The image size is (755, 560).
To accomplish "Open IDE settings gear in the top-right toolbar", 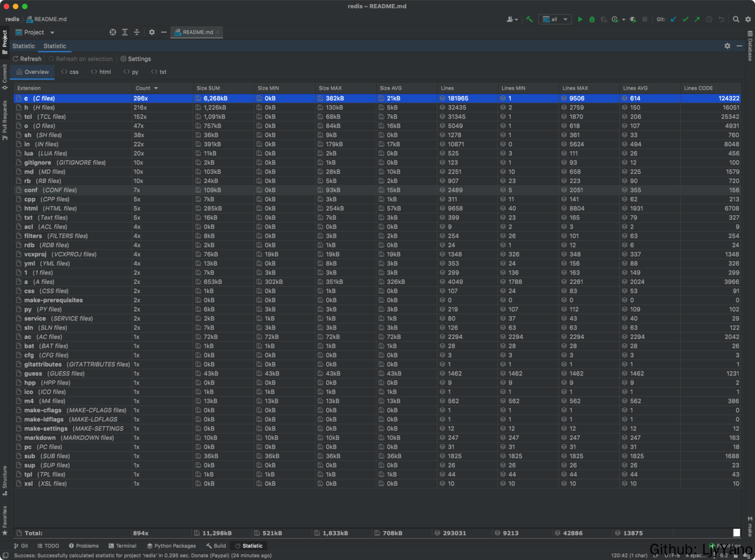I will 748,19.
